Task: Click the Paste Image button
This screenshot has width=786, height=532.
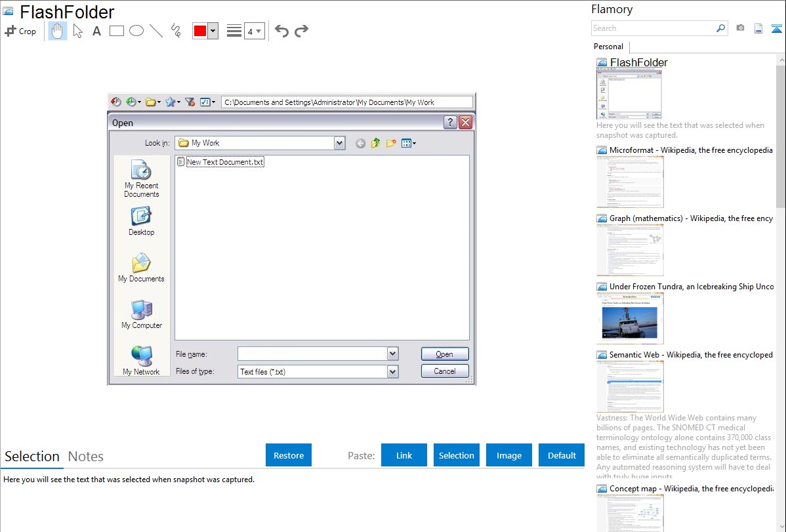Action: click(508, 455)
